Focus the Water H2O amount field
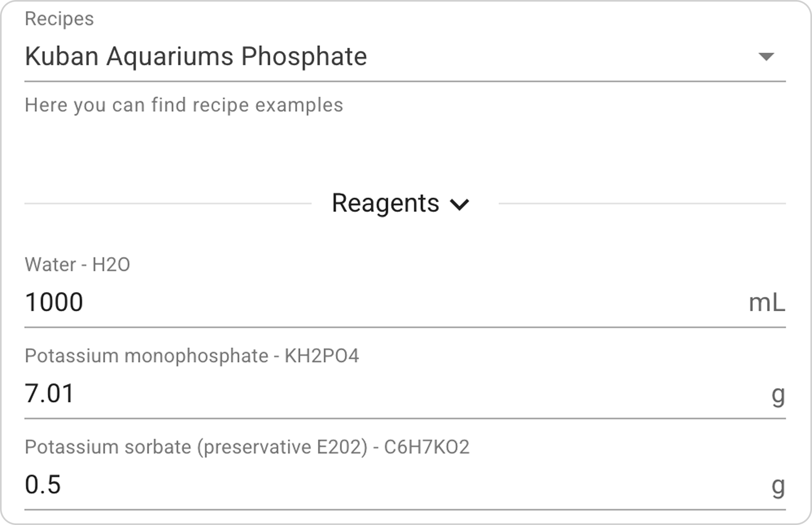The image size is (812, 525). pos(365,303)
